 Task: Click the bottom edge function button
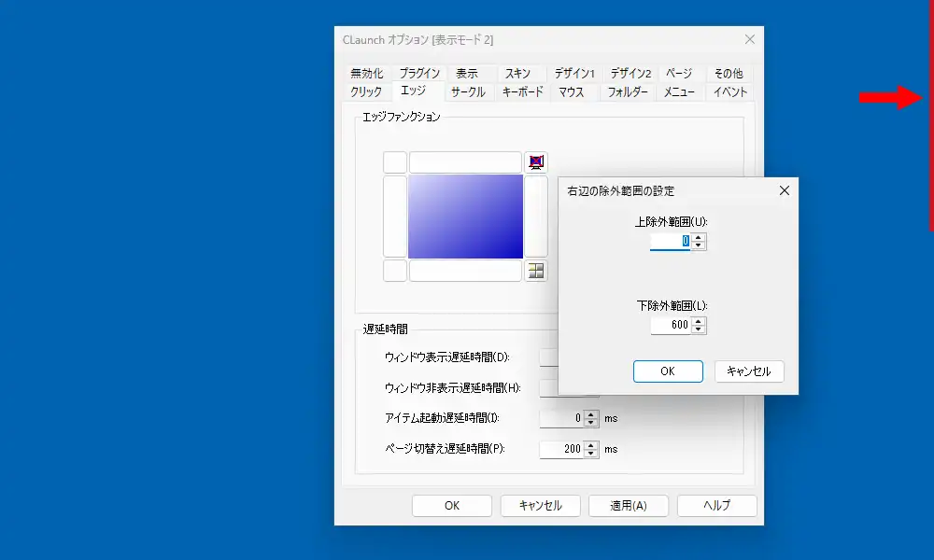(465, 271)
